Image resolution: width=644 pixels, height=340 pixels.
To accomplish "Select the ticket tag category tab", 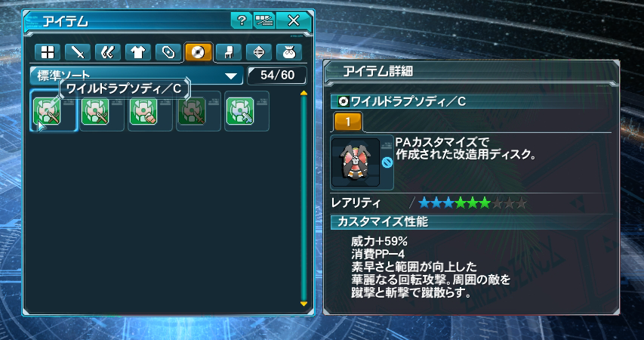I will click(x=168, y=53).
